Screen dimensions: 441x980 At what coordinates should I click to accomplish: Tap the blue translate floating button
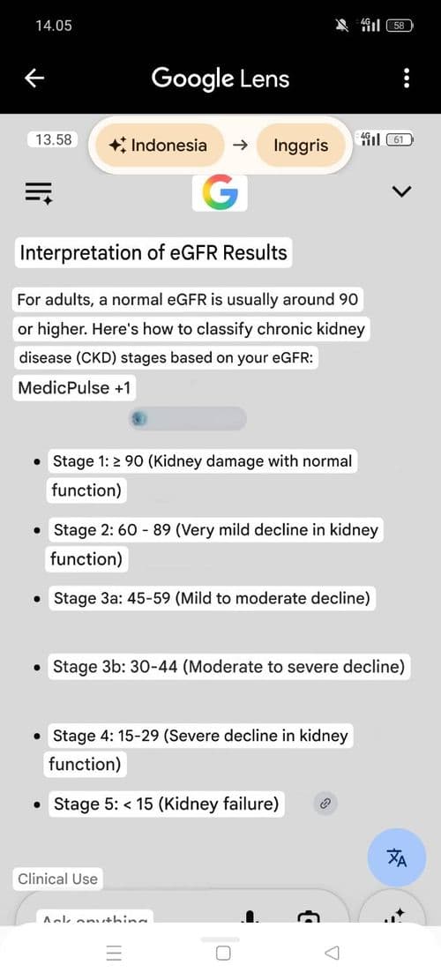click(x=397, y=857)
